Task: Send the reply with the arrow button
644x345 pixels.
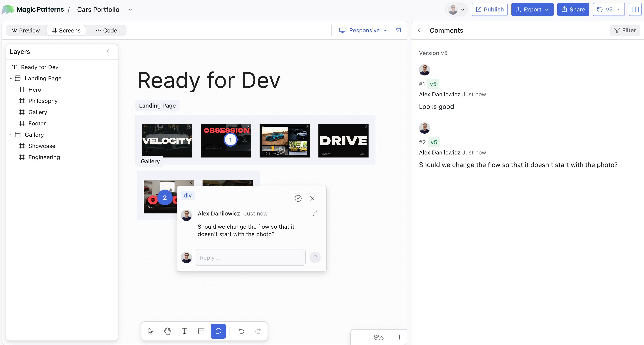Action: (x=315, y=258)
